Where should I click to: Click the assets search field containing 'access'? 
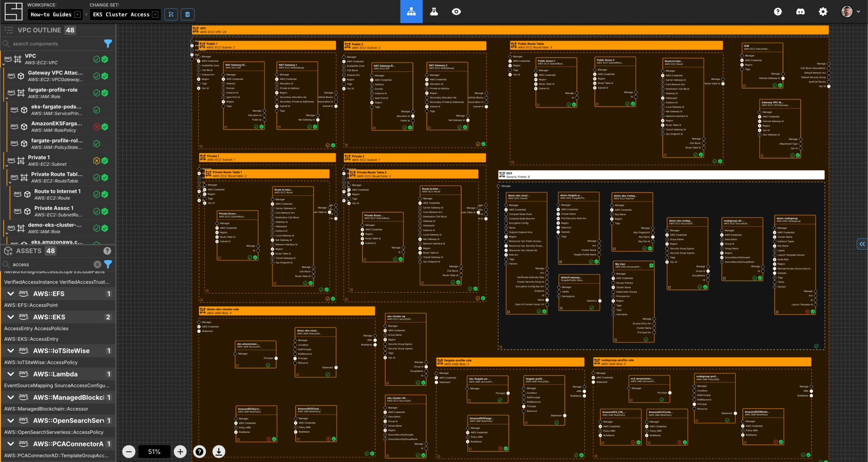(x=52, y=265)
